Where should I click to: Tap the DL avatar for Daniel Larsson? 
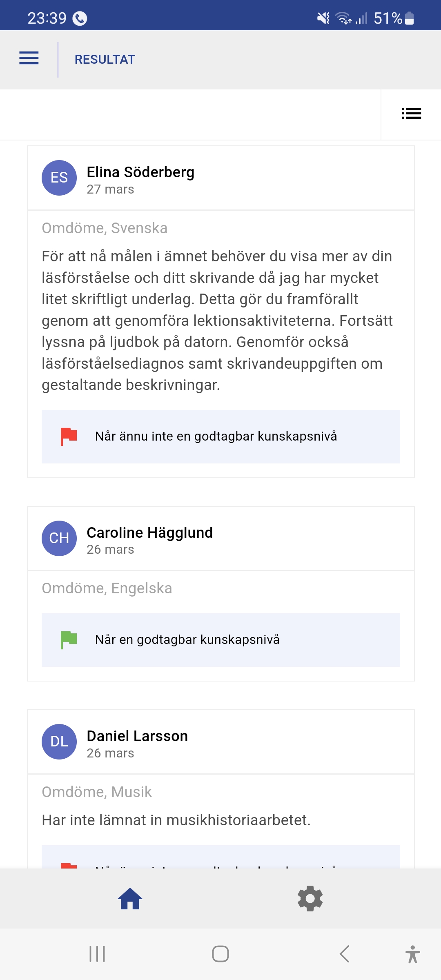(59, 742)
